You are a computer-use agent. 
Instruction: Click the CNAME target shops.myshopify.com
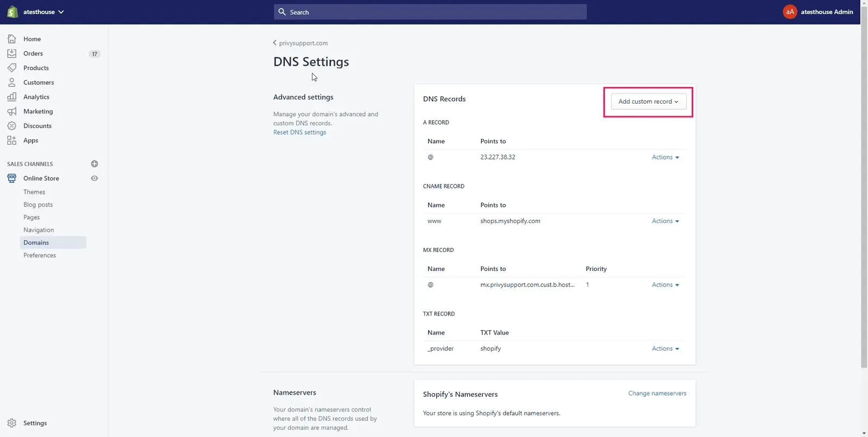(510, 221)
